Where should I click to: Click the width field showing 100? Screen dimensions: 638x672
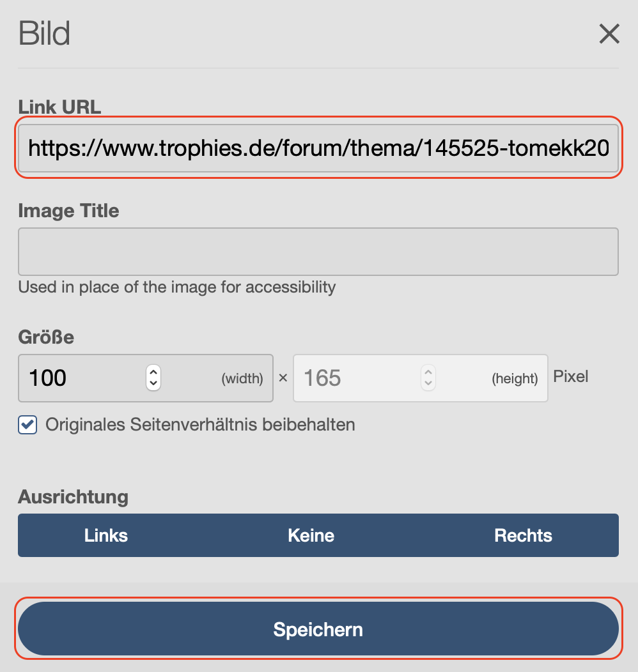click(x=83, y=378)
